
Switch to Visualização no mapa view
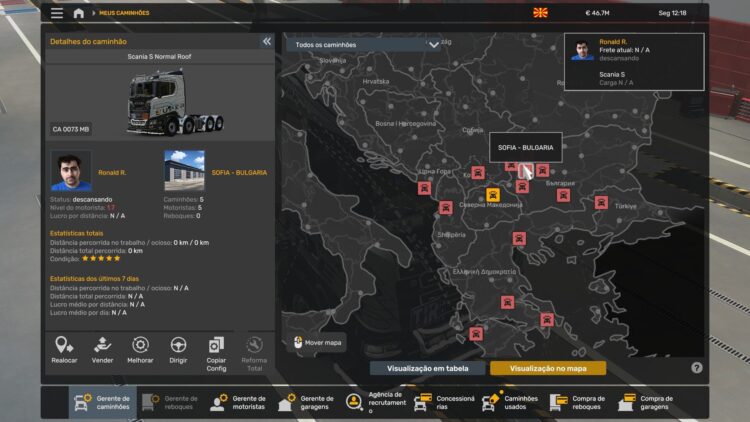tap(548, 368)
